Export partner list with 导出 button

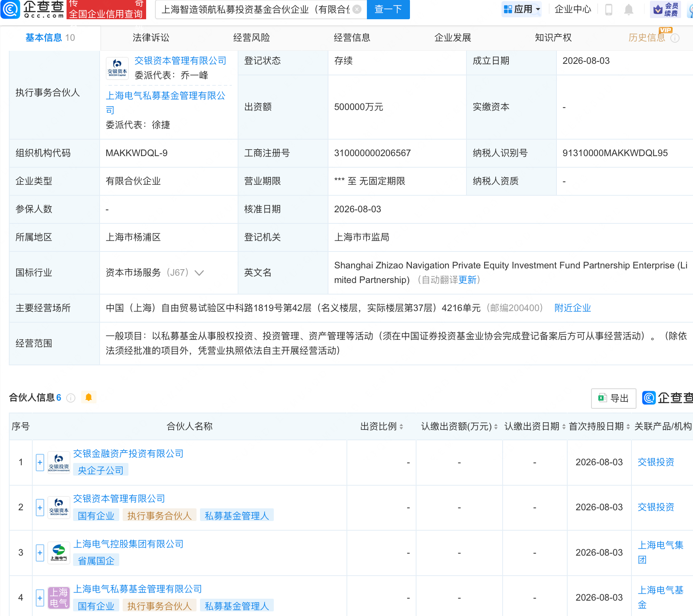613,398
